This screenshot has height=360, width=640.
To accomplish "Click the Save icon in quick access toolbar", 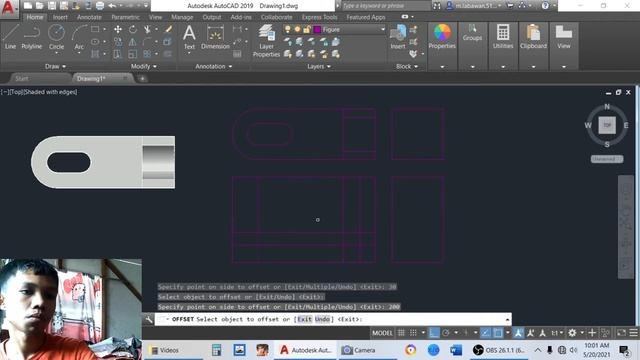I will (52, 6).
